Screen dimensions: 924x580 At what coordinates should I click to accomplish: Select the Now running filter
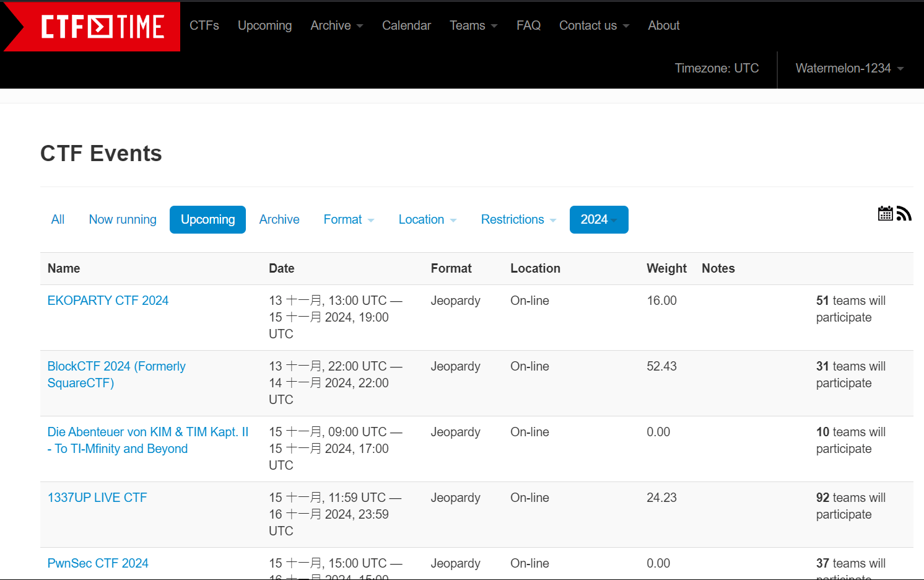(123, 219)
